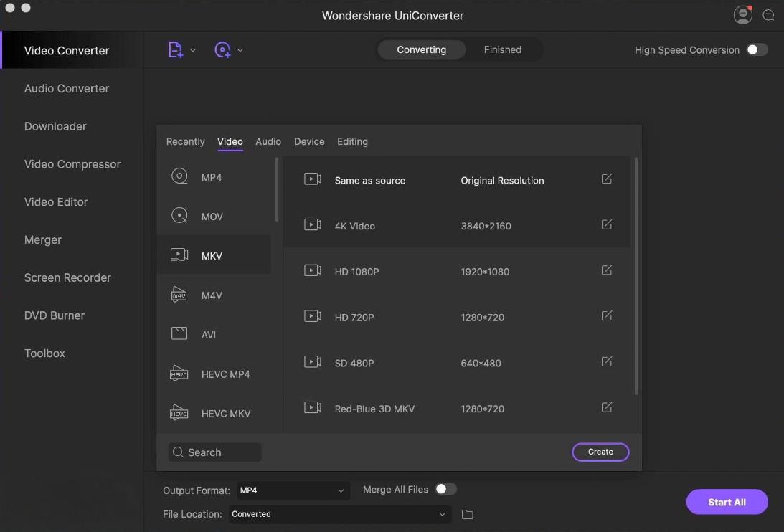Open the feedback message icon
784x532 pixels.
[x=768, y=16]
